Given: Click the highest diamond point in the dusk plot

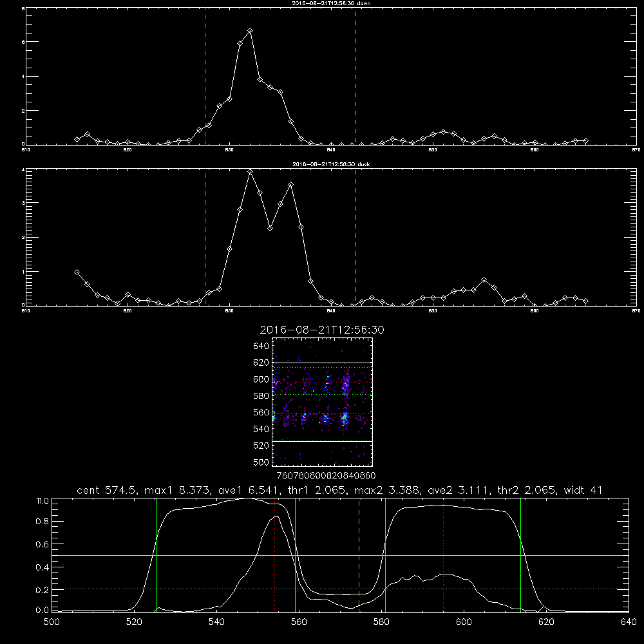Looking at the screenshot, I should 250,172.
